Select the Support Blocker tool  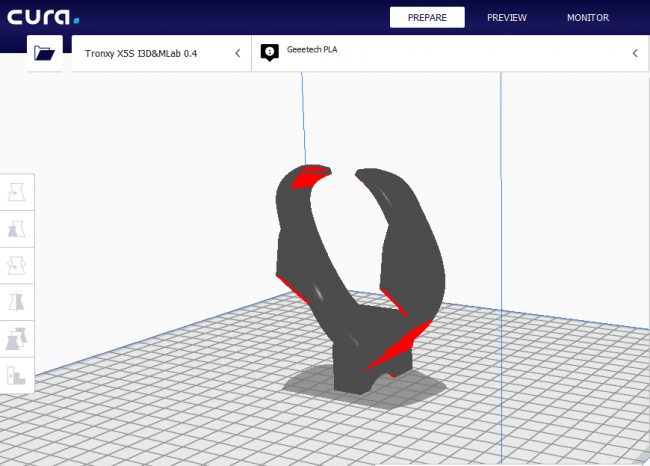point(17,376)
